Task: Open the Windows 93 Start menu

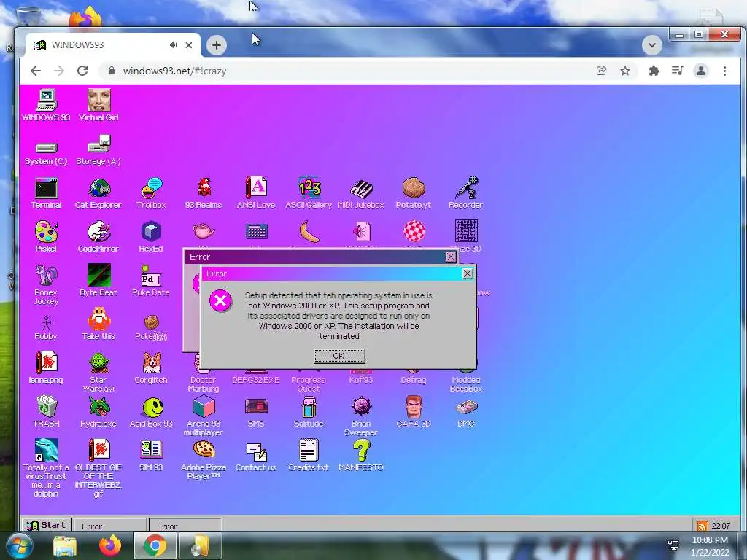Action: pyautogui.click(x=46, y=525)
